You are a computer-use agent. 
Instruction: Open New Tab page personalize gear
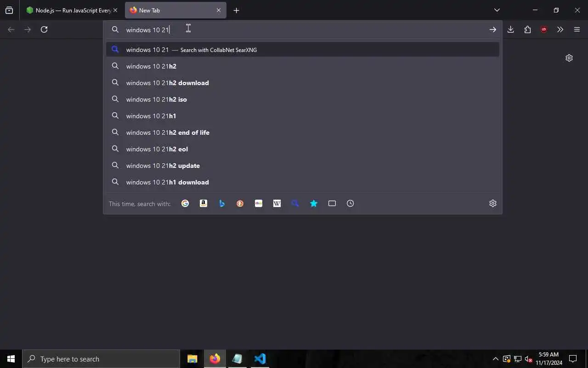pos(569,58)
